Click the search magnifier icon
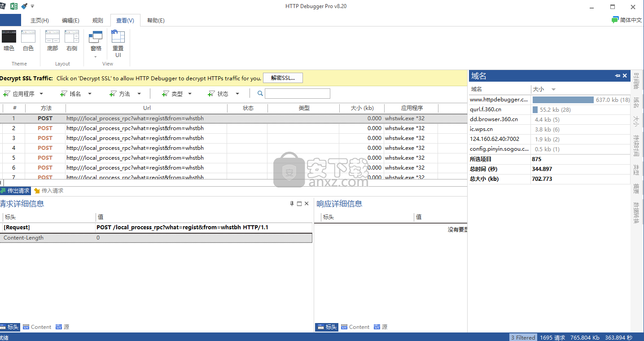 [260, 94]
